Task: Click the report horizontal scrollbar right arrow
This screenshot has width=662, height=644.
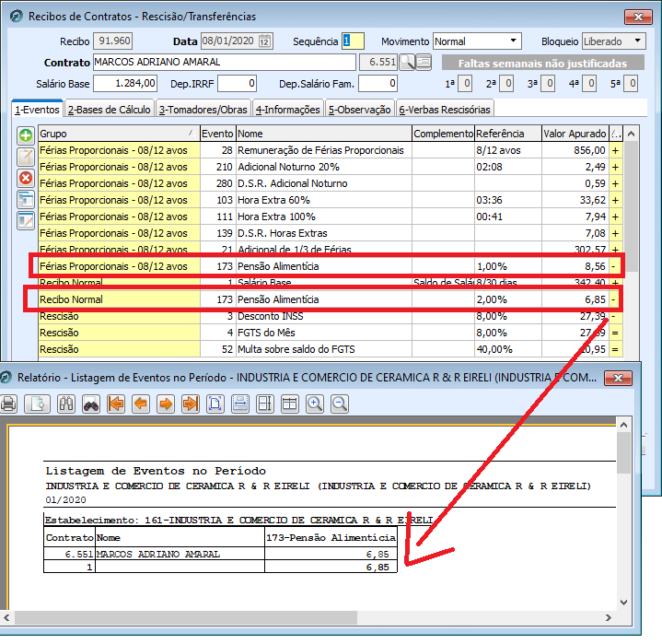Action: [x=609, y=617]
